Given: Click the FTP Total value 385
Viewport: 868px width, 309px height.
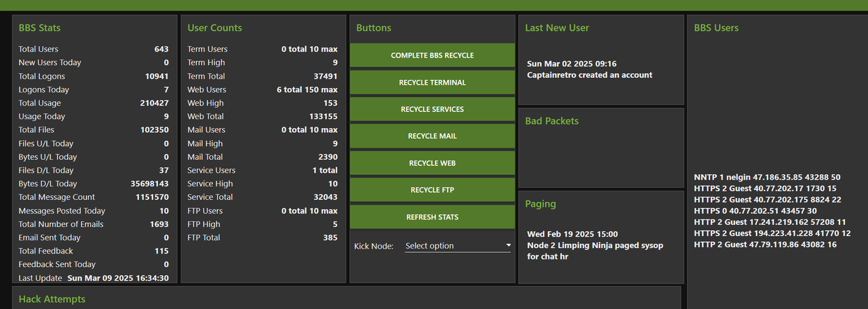Looking at the screenshot, I should pyautogui.click(x=330, y=237).
